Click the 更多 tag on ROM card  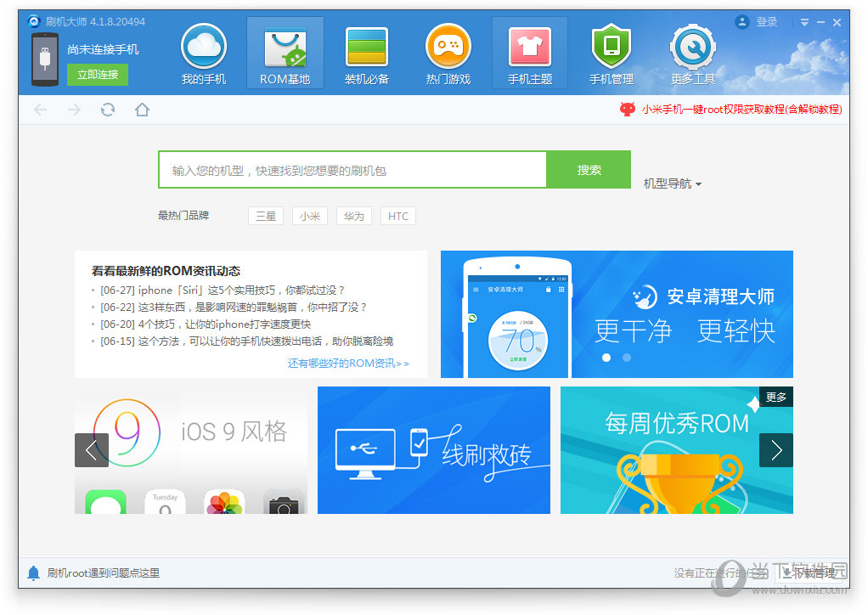click(776, 397)
